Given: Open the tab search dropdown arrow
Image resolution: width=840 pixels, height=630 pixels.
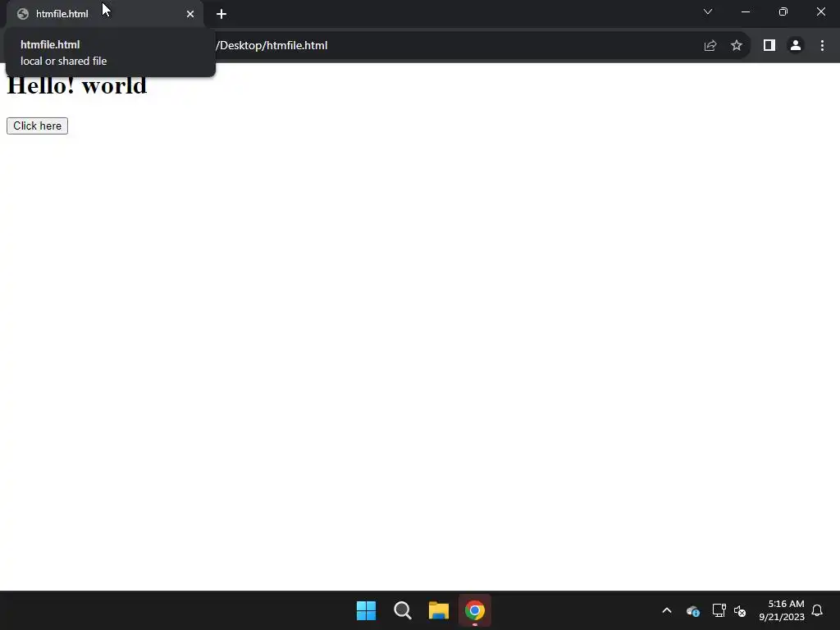Looking at the screenshot, I should point(708,11).
